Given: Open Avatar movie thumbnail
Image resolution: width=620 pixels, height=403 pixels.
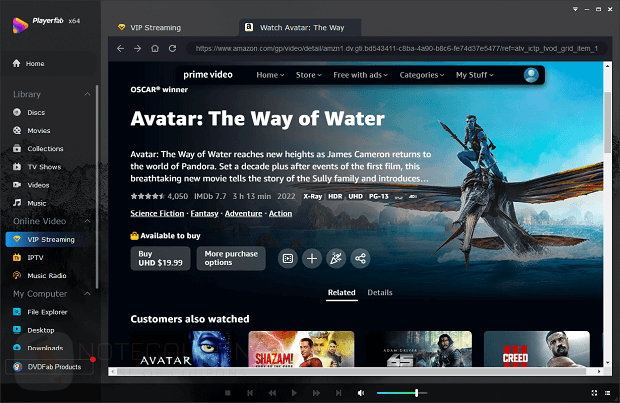Looking at the screenshot, I should [183, 349].
